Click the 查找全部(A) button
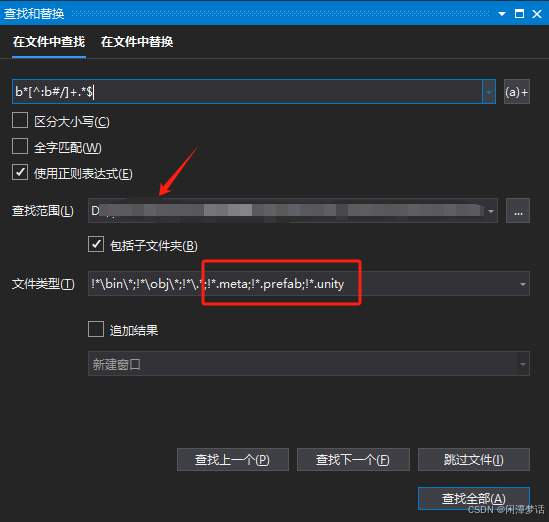The width and height of the screenshot is (549, 522). pyautogui.click(x=474, y=498)
